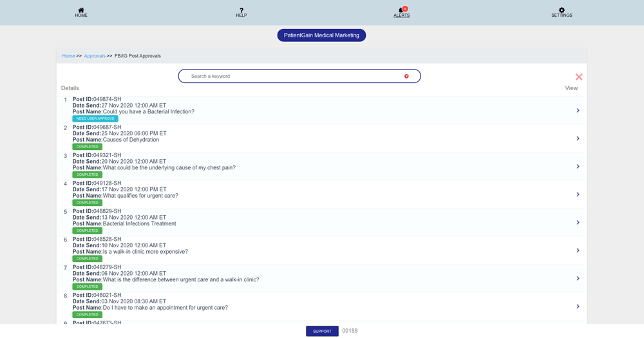Click date '17 Nov 2020 12:00 PM ET'

[134, 189]
